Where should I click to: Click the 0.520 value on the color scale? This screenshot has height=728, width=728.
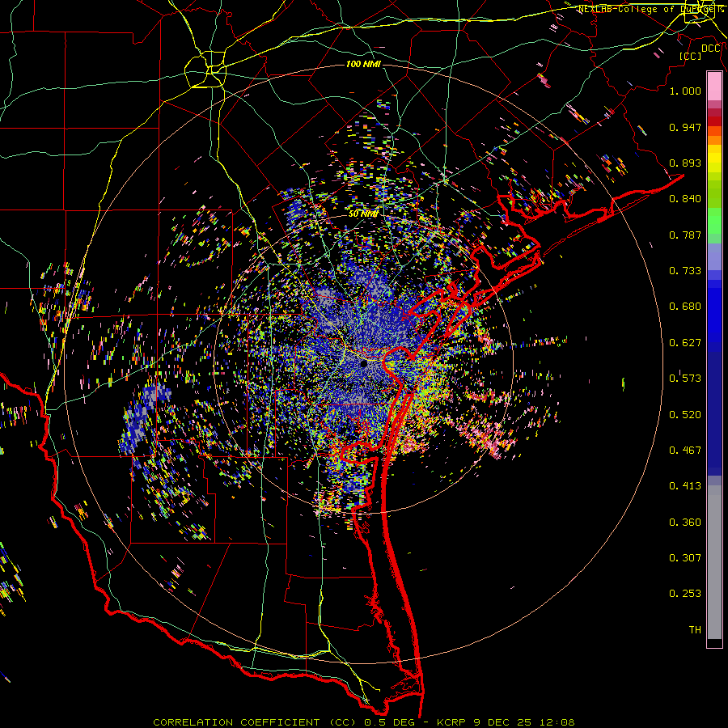685,415
